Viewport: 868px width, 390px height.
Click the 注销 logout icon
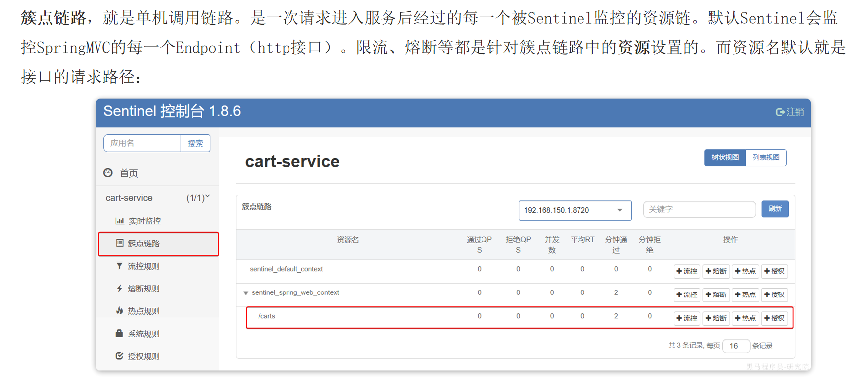[780, 112]
